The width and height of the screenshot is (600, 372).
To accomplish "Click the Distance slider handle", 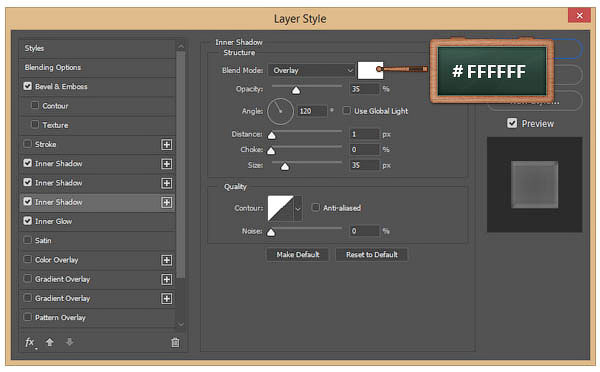I will (x=271, y=135).
